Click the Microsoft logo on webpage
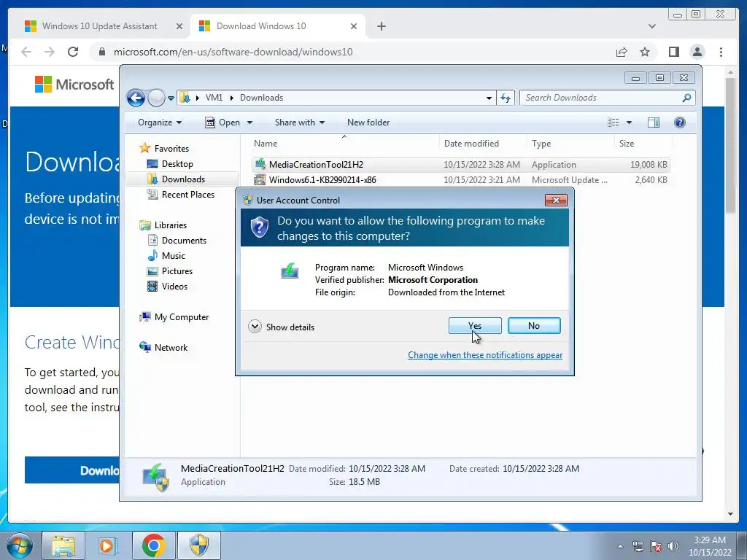This screenshot has width=747, height=560. (74, 85)
